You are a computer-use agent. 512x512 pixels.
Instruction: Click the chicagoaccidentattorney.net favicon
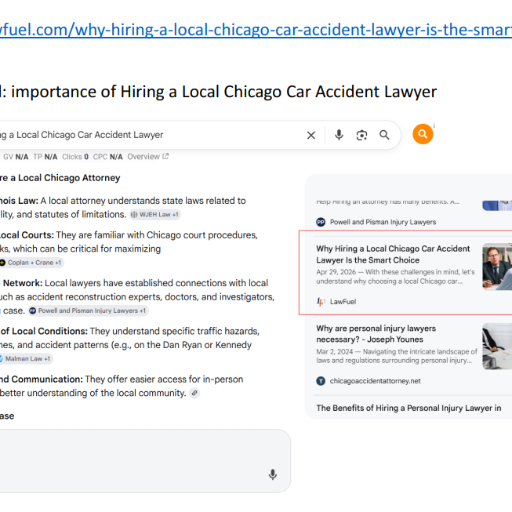point(321,381)
